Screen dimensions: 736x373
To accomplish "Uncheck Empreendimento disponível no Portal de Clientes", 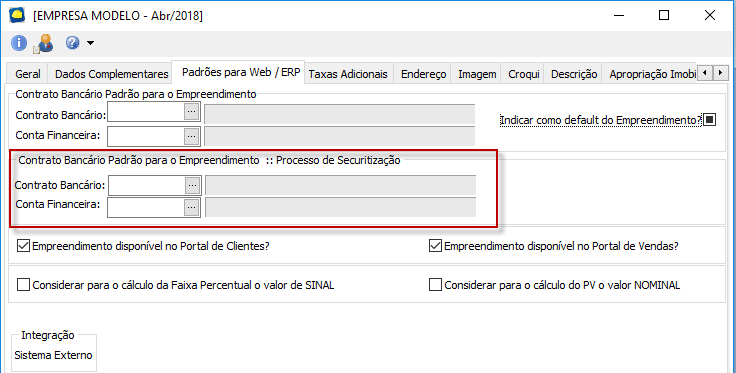I will pyautogui.click(x=23, y=245).
